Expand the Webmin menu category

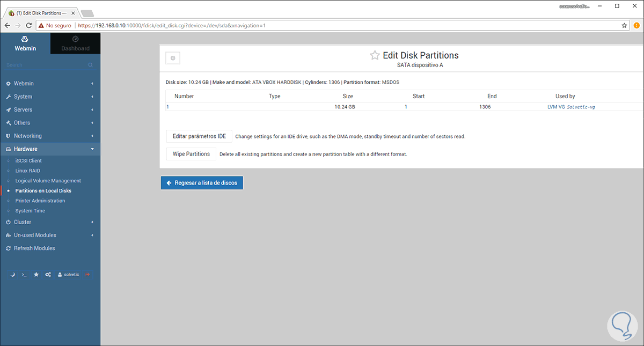(50, 84)
